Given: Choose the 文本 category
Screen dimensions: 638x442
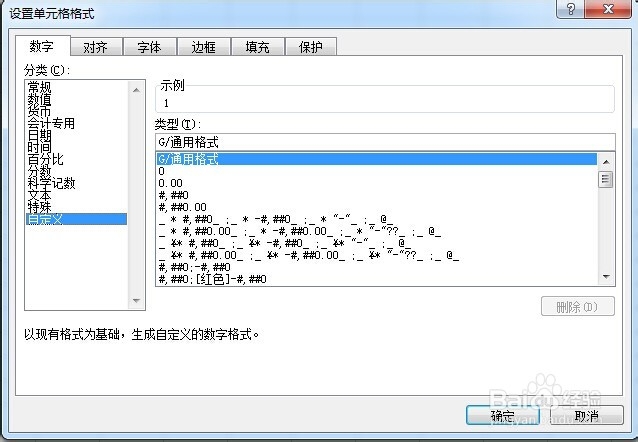Looking at the screenshot, I should [76, 195].
